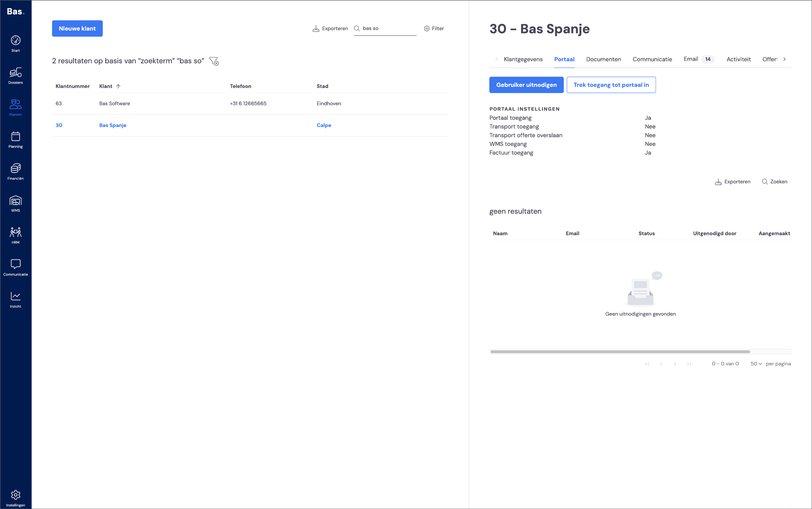
Task: Click Gebruiker uitnodigen button
Action: (x=526, y=85)
